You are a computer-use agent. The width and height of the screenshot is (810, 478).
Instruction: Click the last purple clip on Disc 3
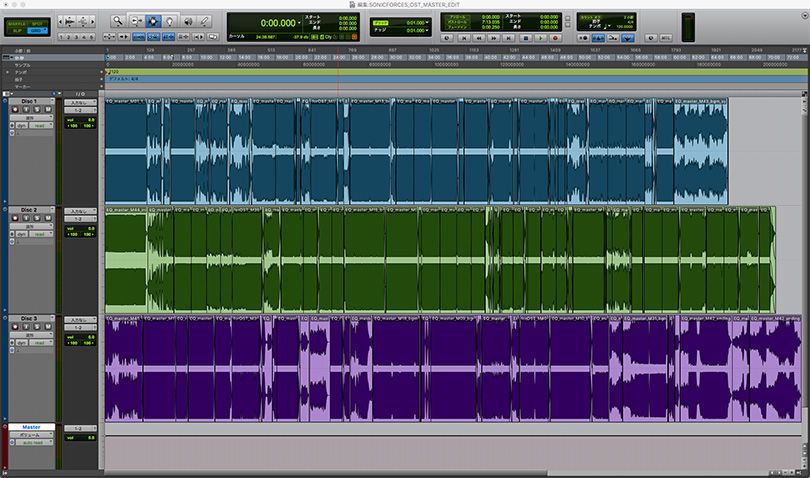(x=775, y=368)
